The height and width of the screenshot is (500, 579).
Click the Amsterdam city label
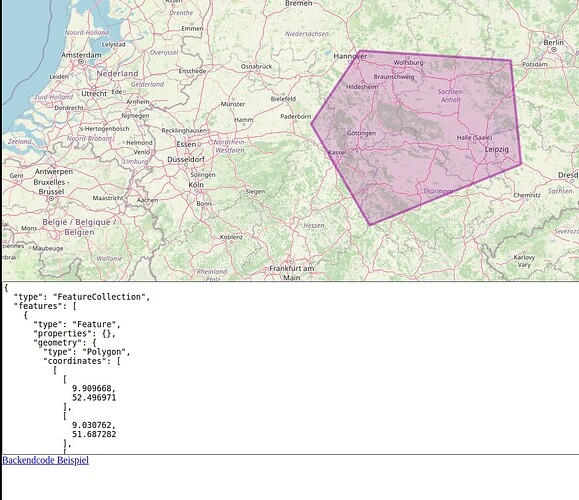coord(81,55)
